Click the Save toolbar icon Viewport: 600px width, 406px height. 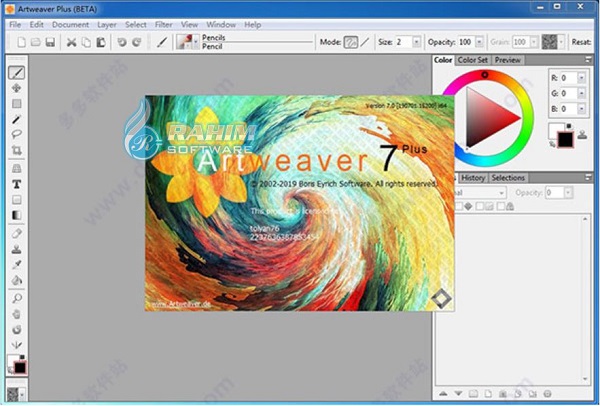(50, 42)
